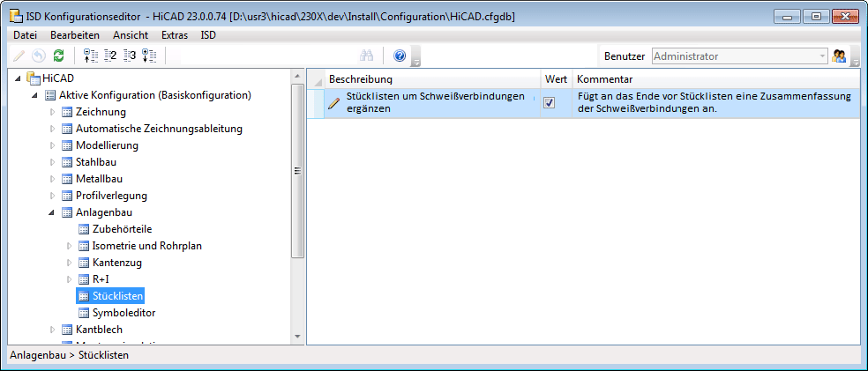This screenshot has width=868, height=371.
Task: Click the Stücklisten um Schweißverbindungen ergänzen description
Action: (435, 102)
